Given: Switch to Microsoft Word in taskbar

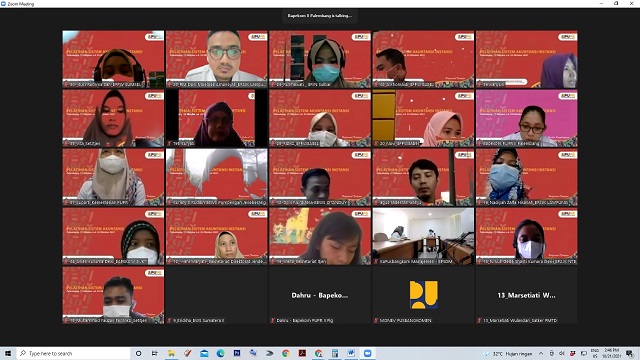Looking at the screenshot, I should pos(351,353).
